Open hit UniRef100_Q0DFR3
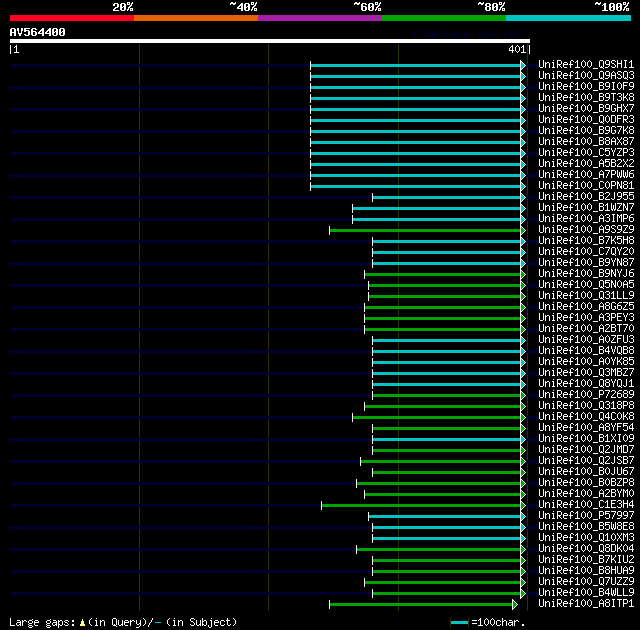The height and width of the screenshot is (630, 640). tap(586, 120)
